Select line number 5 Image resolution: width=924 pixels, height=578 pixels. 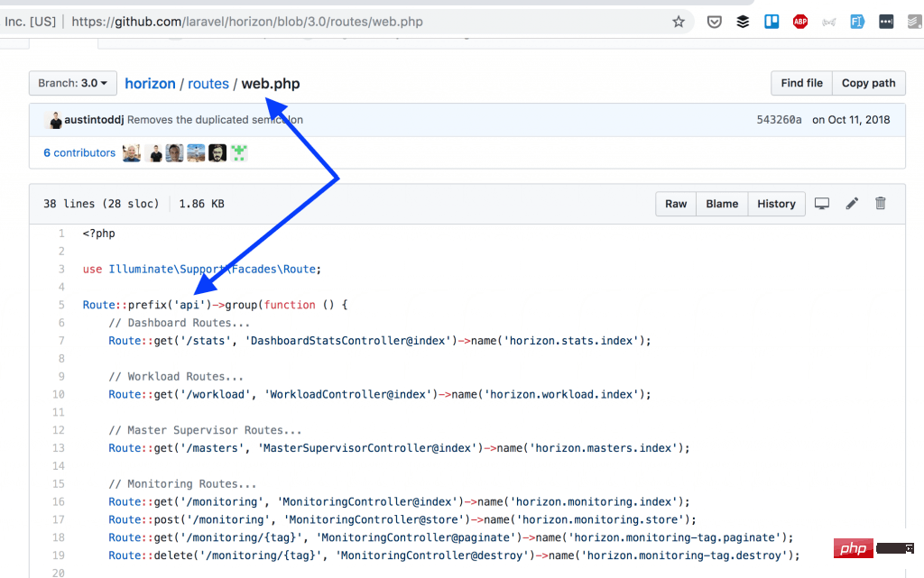pyautogui.click(x=61, y=305)
